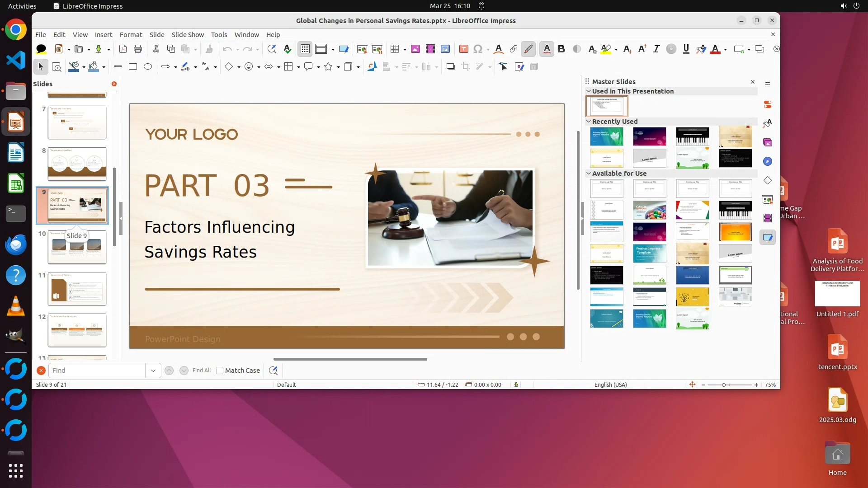Click the Spelling check icon
This screenshot has width=868, height=488.
tap(287, 49)
